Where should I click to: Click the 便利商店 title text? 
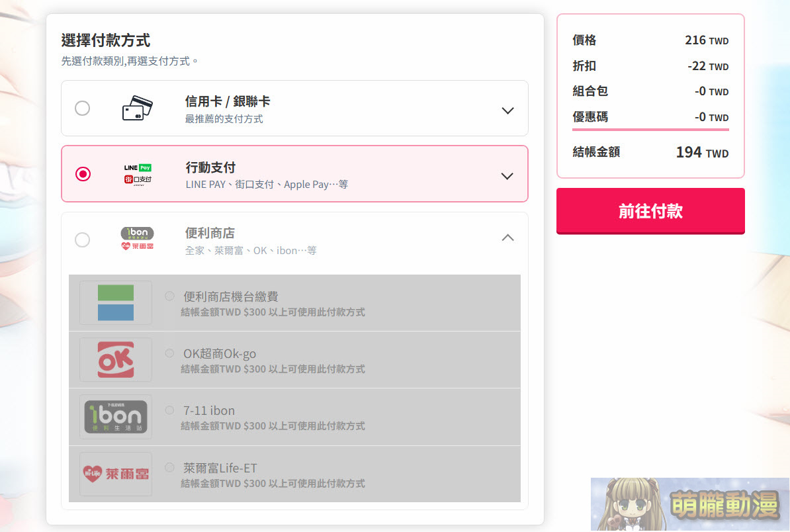[210, 234]
